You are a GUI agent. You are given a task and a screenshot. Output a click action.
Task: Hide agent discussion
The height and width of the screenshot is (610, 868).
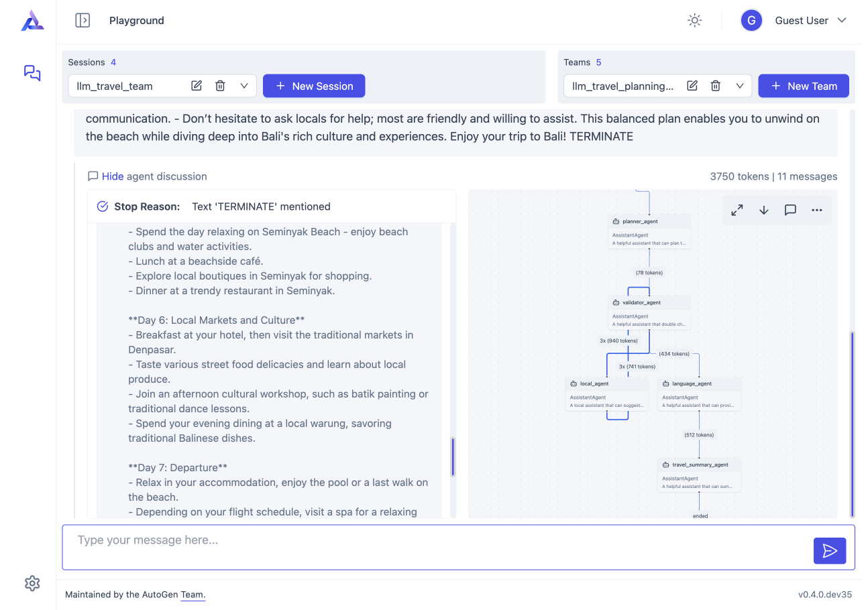point(112,176)
